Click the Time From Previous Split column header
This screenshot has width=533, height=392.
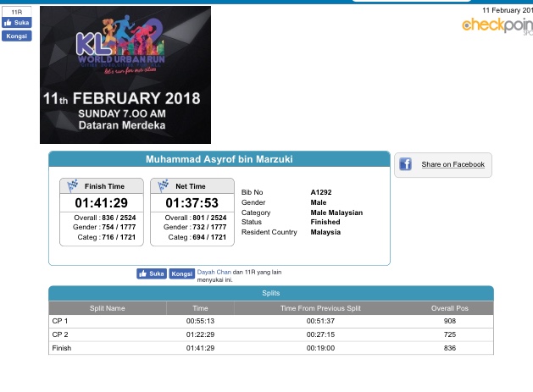point(320,308)
